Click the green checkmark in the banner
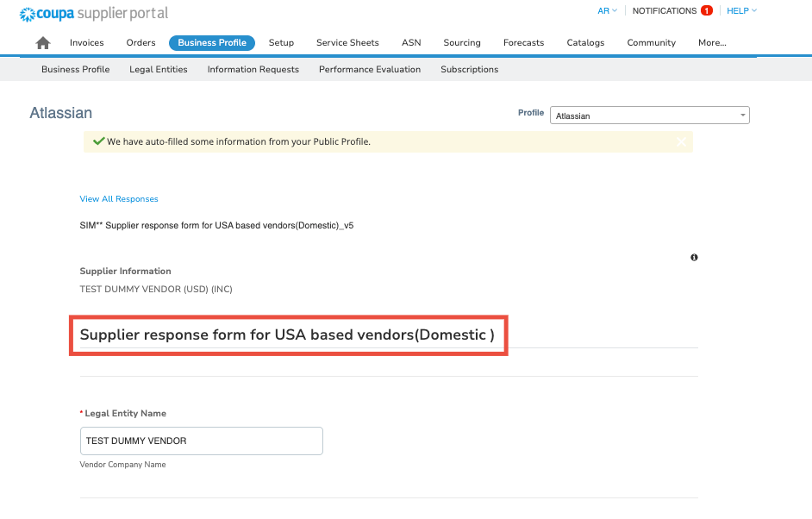Image resolution: width=812 pixels, height=519 pixels. [x=98, y=141]
